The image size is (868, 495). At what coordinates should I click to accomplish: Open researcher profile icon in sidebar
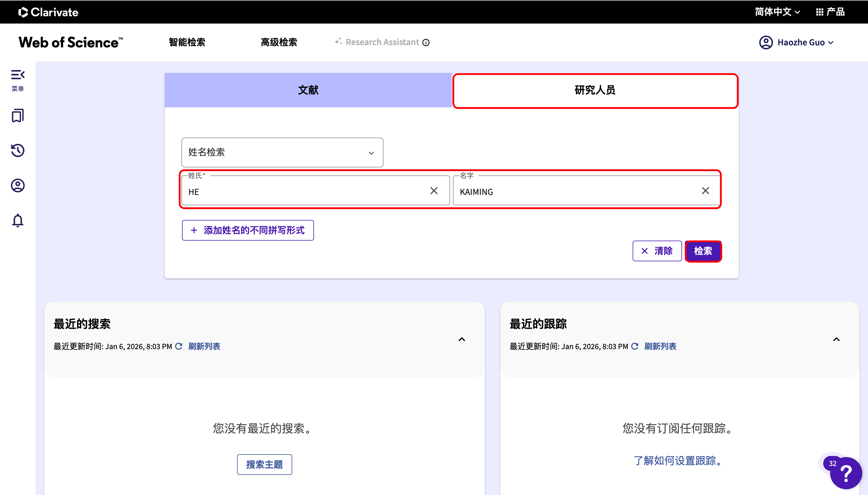tap(18, 185)
